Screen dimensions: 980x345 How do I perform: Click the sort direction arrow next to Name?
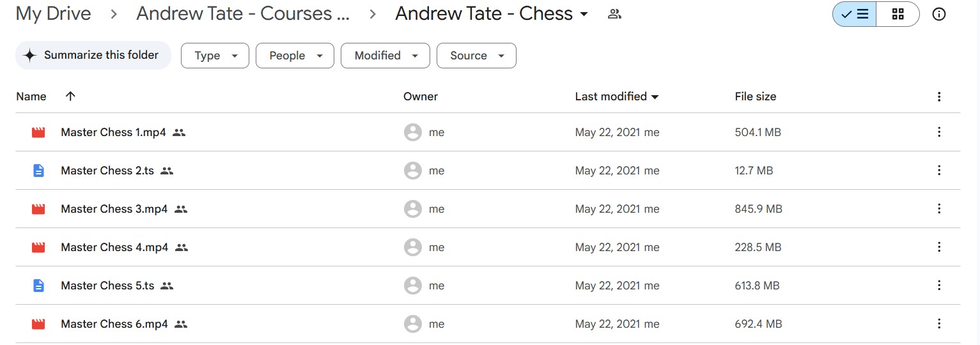point(70,96)
